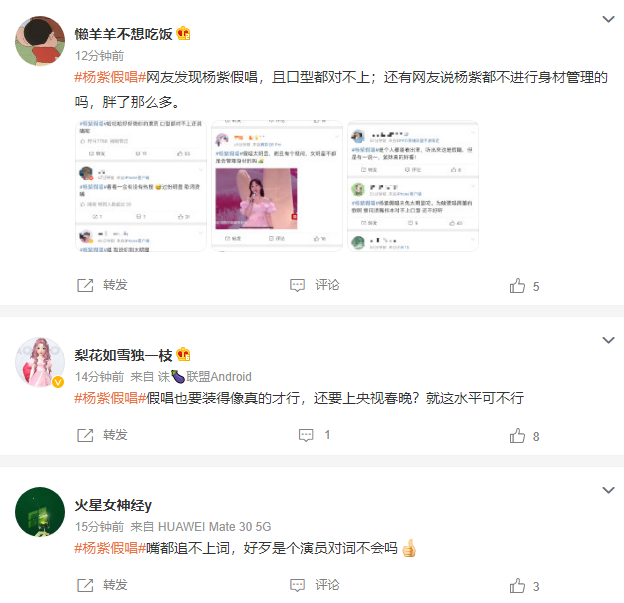Repost the 火星女神经y post
The image size is (624, 603).
point(102,585)
